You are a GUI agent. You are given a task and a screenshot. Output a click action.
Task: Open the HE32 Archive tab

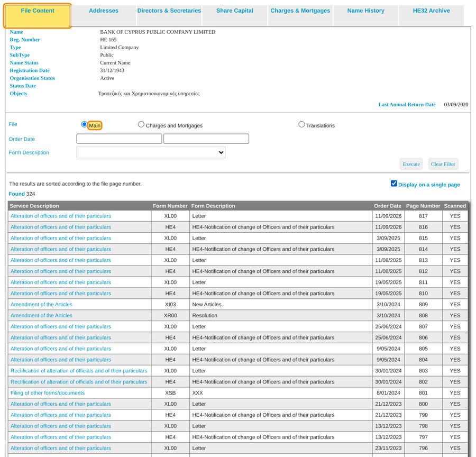pyautogui.click(x=432, y=15)
